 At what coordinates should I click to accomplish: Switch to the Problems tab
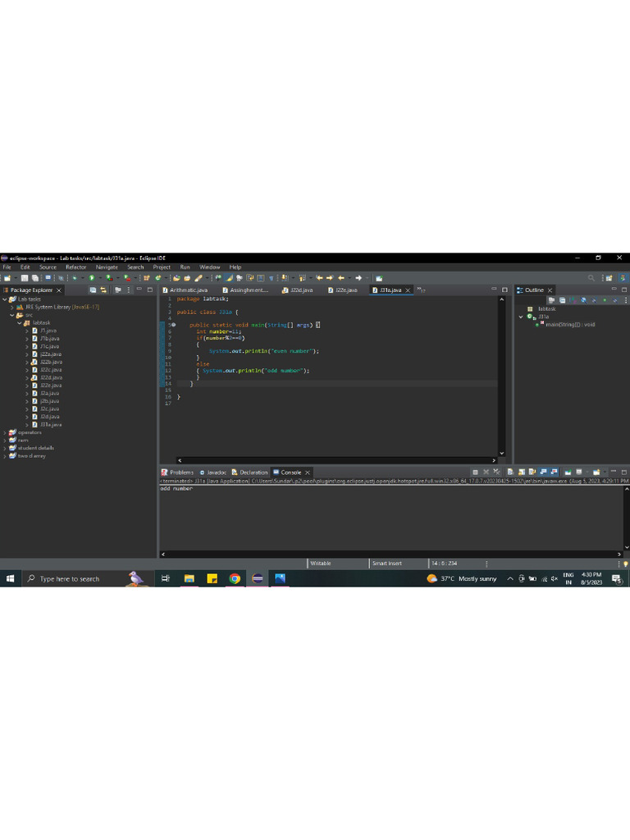(x=180, y=472)
